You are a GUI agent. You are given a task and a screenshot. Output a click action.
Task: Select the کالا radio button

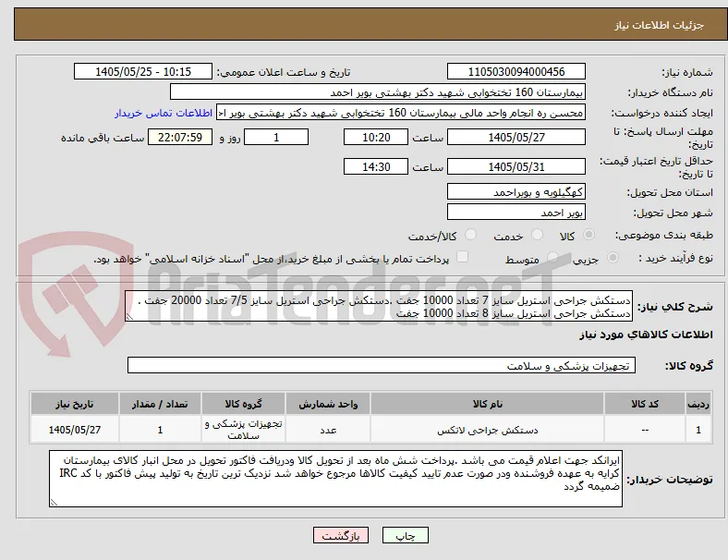[588, 235]
